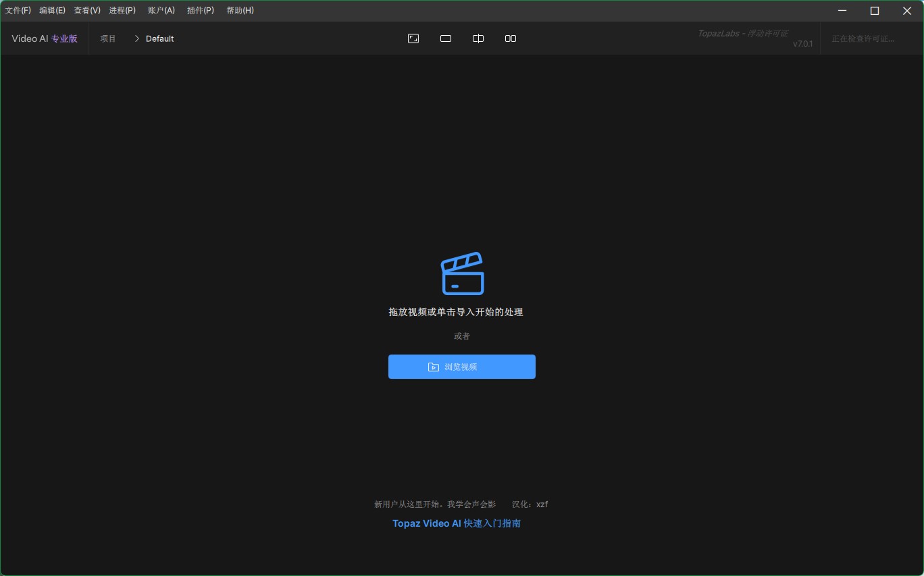Click the 正在检查许可证 status text
The image size is (924, 576).
(x=863, y=38)
